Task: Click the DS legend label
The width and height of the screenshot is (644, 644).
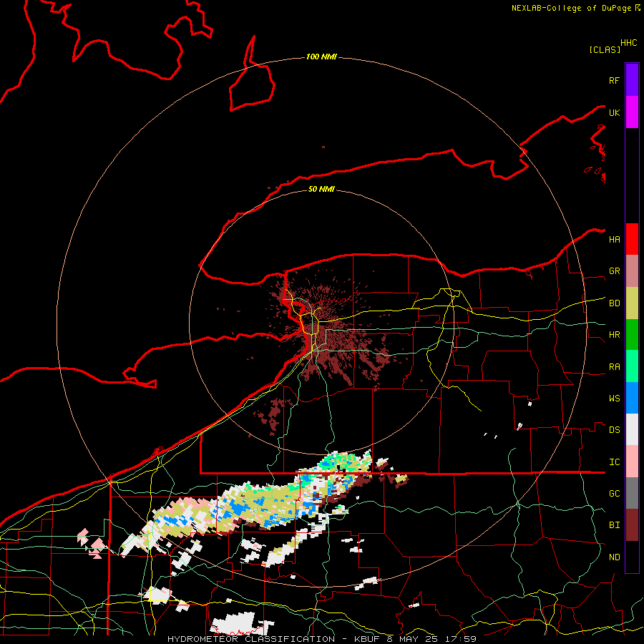Action: coord(614,430)
